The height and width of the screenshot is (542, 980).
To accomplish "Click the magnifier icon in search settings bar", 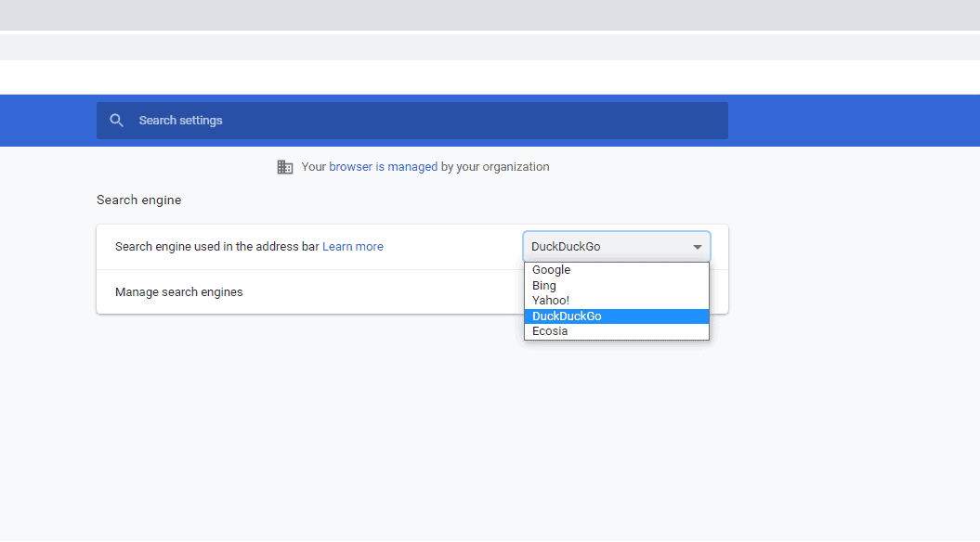I will 116,121.
